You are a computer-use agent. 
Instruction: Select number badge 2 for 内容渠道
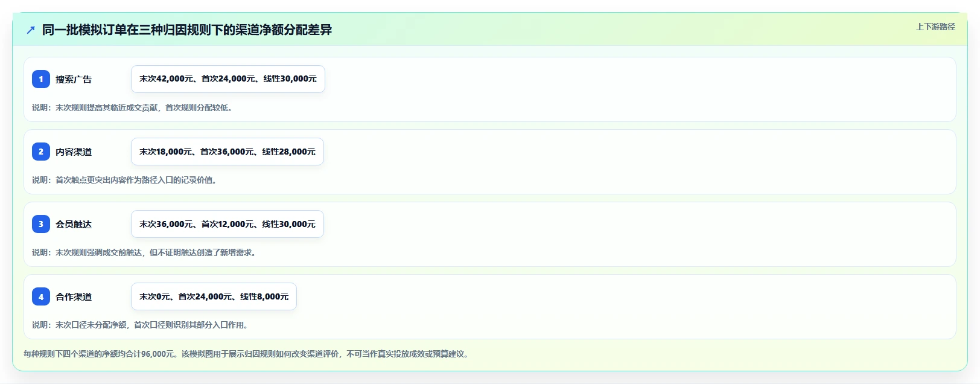tap(41, 152)
